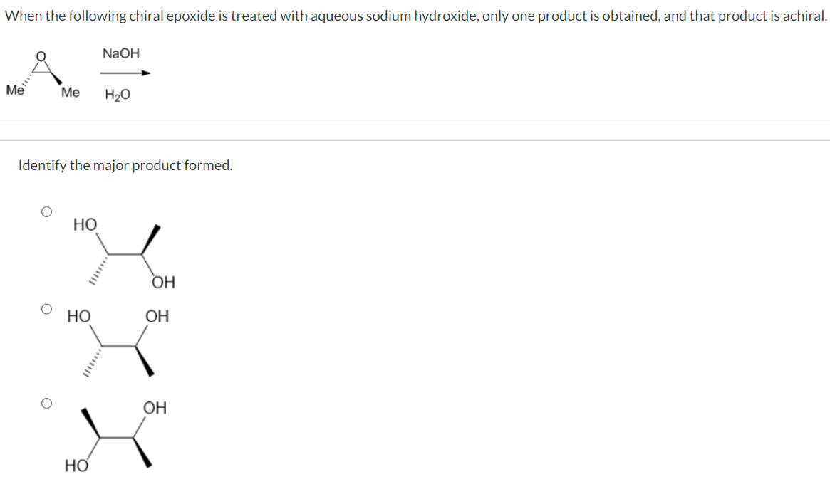Pick the third answer option radio button
Screen dimensions: 830x504
coord(46,404)
